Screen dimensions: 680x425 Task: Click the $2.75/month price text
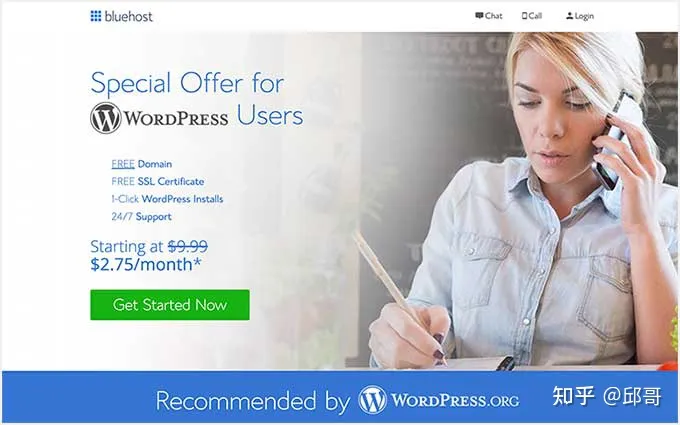click(146, 264)
